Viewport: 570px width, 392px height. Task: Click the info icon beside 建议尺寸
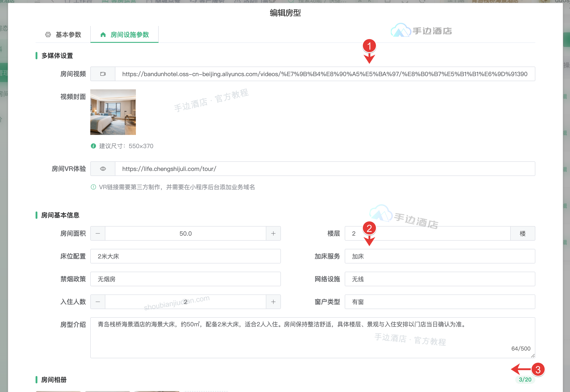[x=93, y=146]
